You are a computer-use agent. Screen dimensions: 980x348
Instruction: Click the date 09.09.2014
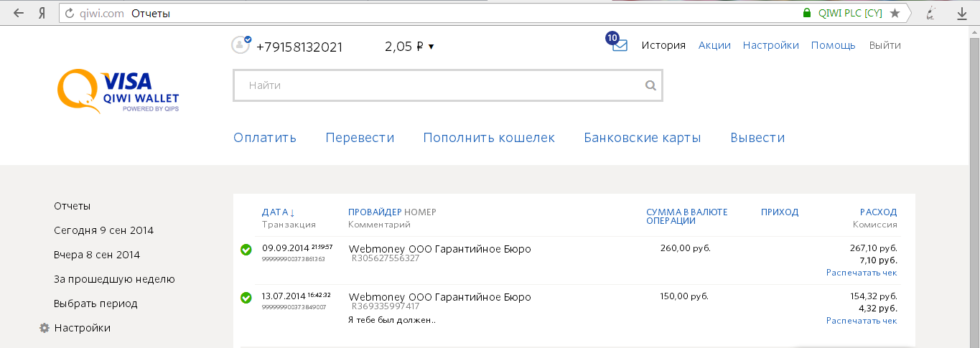pos(286,248)
